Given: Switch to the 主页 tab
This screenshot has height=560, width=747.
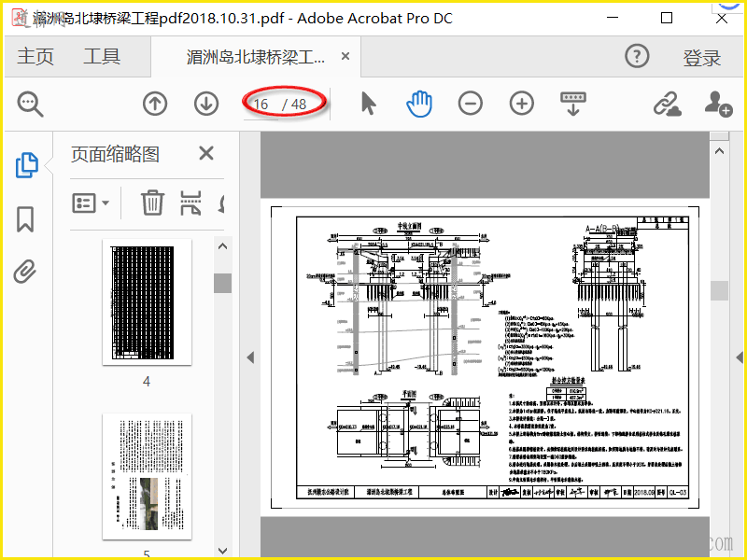Looking at the screenshot, I should tap(35, 57).
